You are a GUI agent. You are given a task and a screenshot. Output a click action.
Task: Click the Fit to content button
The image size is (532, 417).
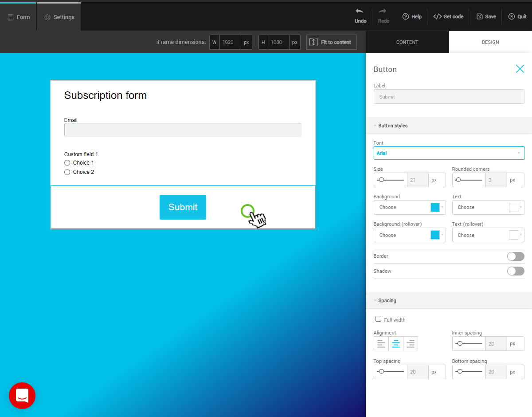[x=331, y=42]
